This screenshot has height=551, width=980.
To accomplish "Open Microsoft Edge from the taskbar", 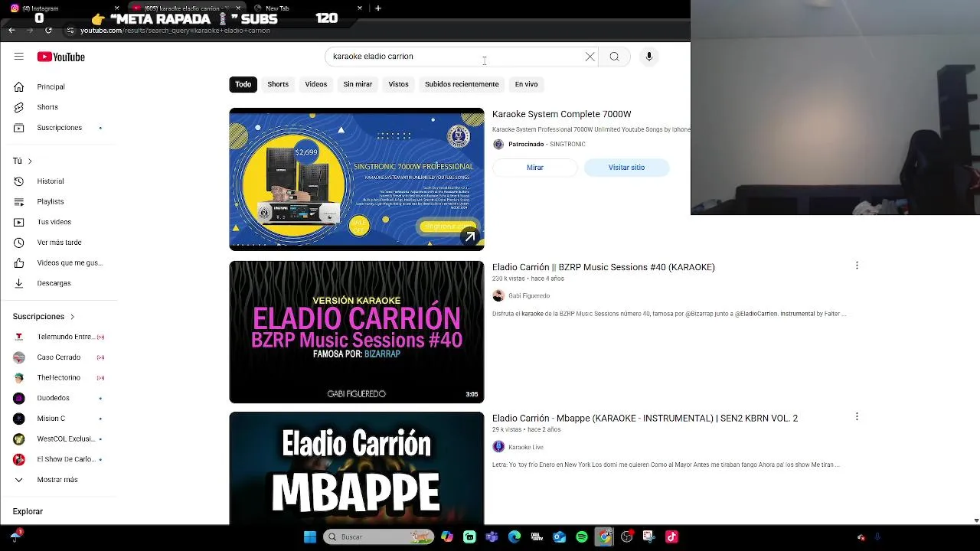I will click(514, 536).
